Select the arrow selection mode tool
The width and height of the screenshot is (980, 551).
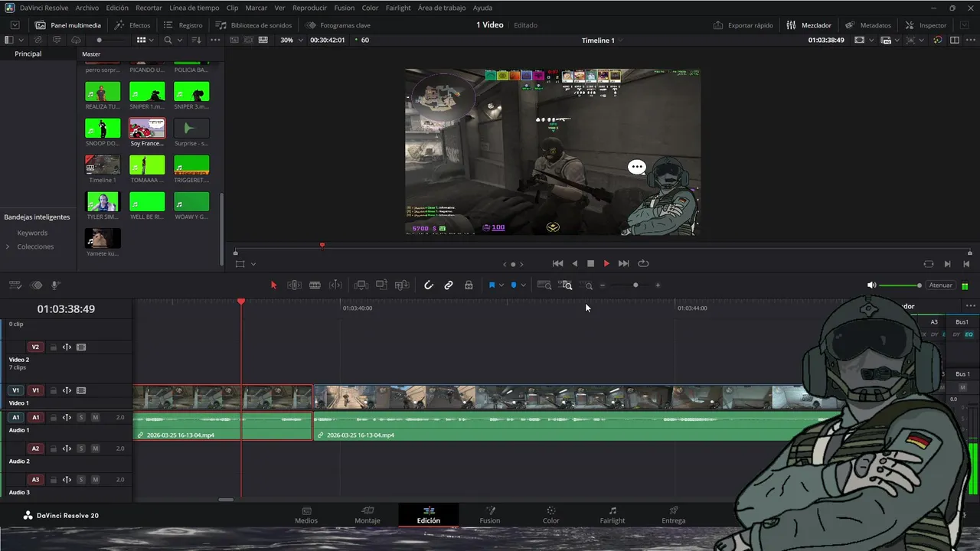coord(273,285)
